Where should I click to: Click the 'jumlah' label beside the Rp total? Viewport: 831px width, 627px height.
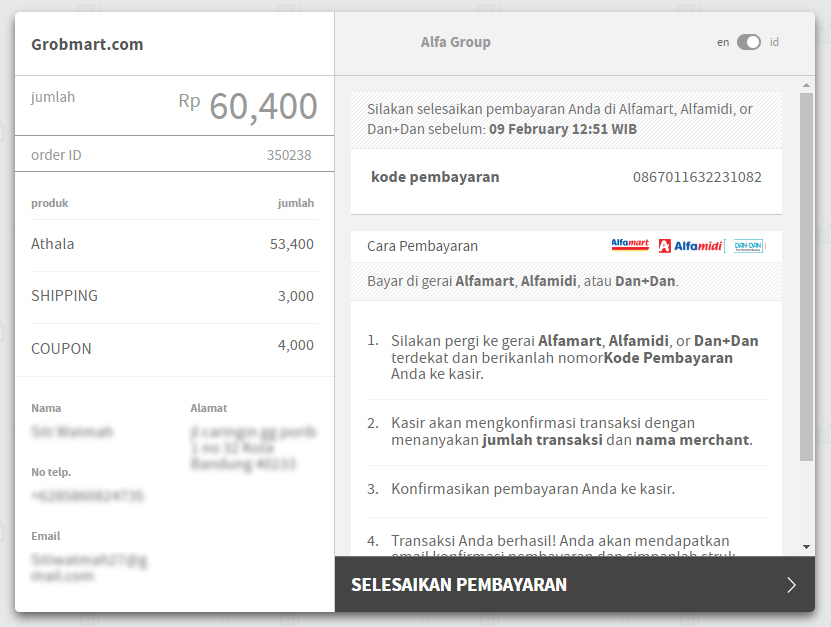[x=53, y=98]
